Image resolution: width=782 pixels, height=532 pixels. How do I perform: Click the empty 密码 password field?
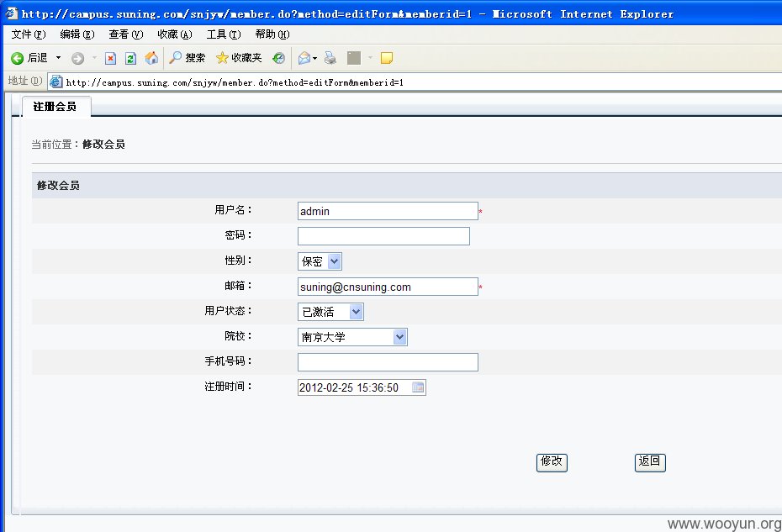[383, 236]
